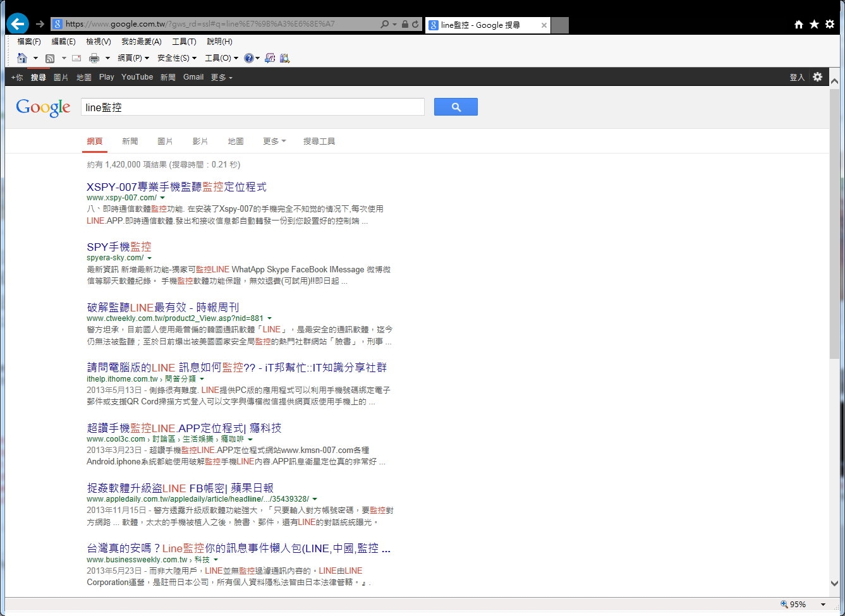The image size is (845, 616).
Task: Open the 我的最愛(A) menu
Action: pyautogui.click(x=142, y=42)
